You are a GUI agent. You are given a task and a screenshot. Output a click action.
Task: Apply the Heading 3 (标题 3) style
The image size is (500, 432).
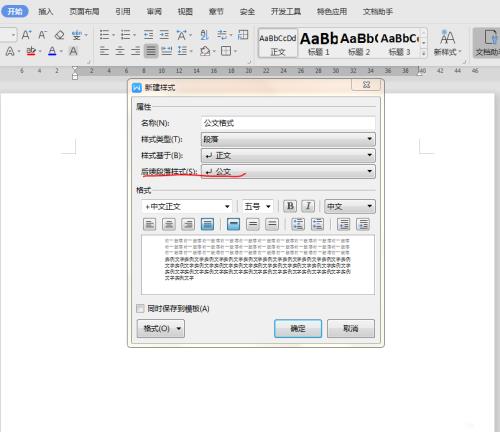(399, 43)
